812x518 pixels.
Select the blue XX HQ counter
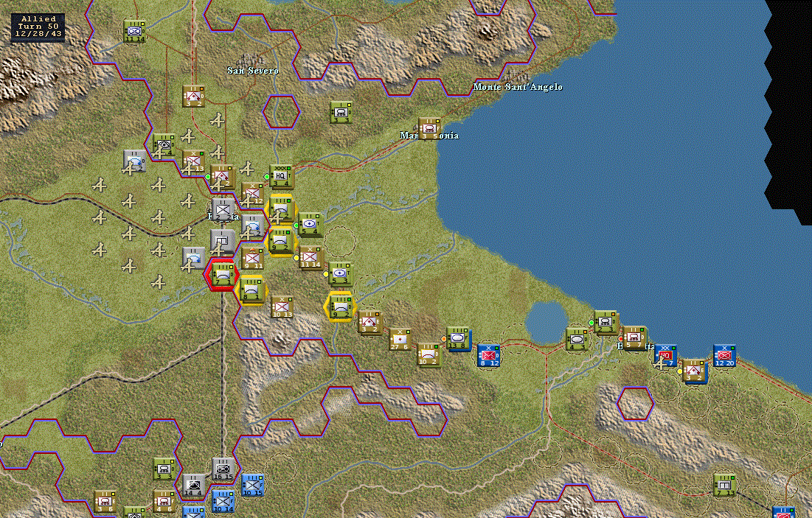tap(665, 355)
